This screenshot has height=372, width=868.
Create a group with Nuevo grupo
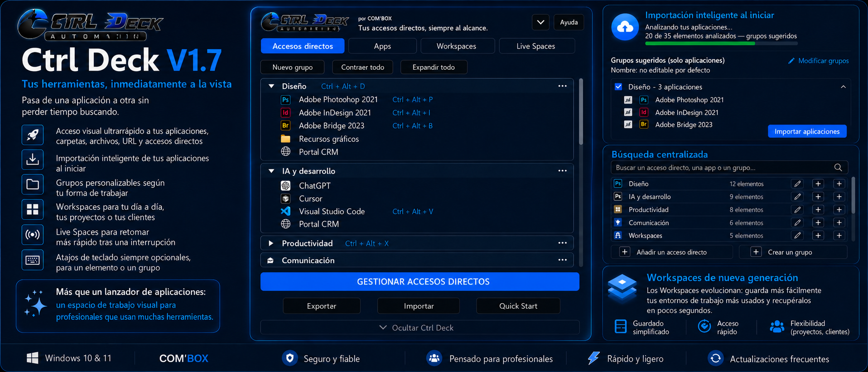(293, 67)
